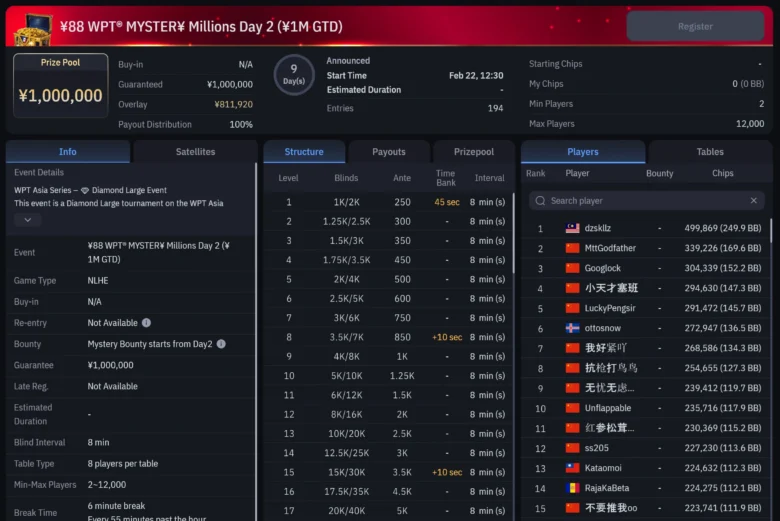Viewport: 780px width, 521px height.
Task: Click the 499,869 (249.9 BB) chips value
Action: [x=723, y=228]
